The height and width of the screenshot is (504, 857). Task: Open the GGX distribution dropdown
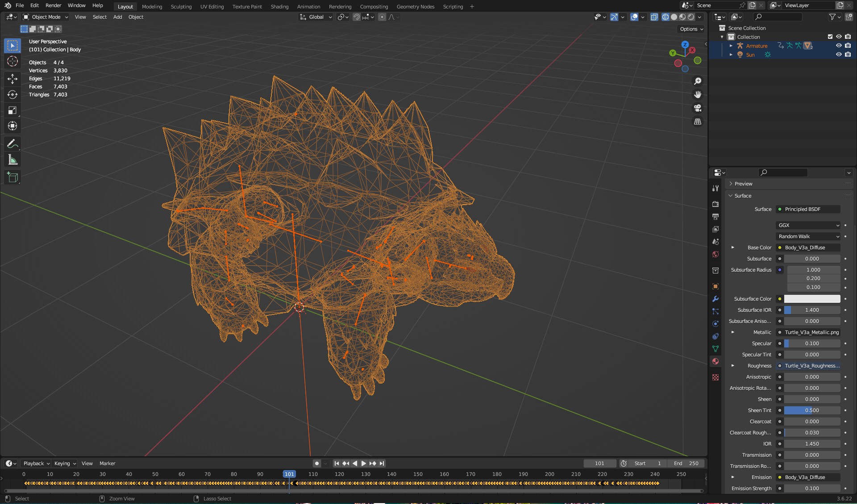click(x=808, y=225)
